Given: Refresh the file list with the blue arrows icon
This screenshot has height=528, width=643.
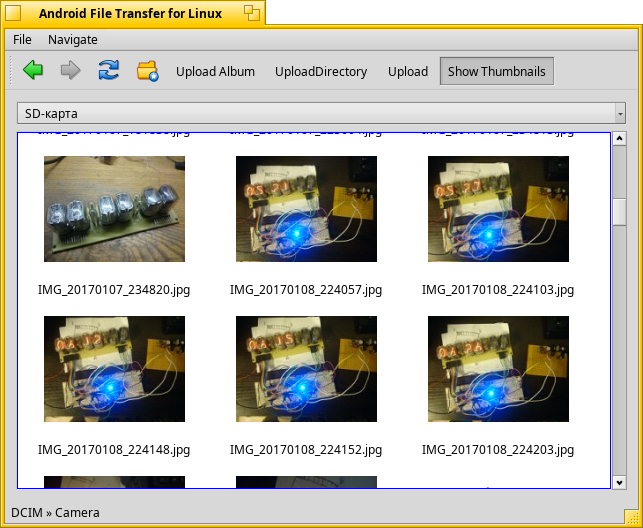Looking at the screenshot, I should click(x=109, y=71).
